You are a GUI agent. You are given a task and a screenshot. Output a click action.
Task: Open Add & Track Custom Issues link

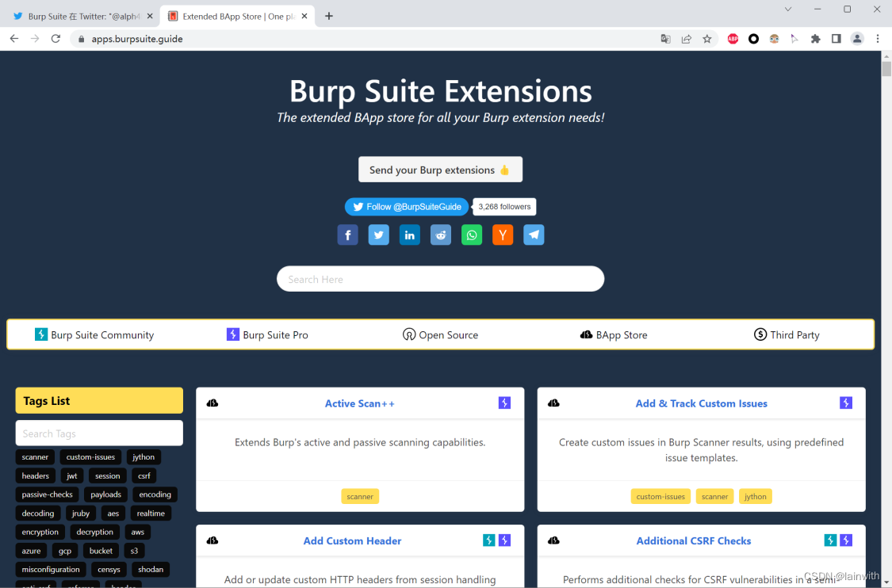coord(702,403)
